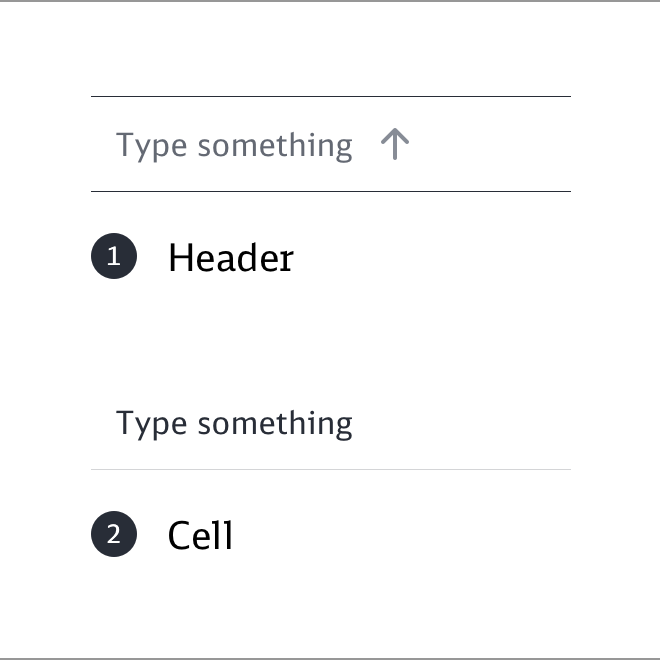Click the "Header" annotation label
This screenshot has width=660, height=660.
coord(231,258)
